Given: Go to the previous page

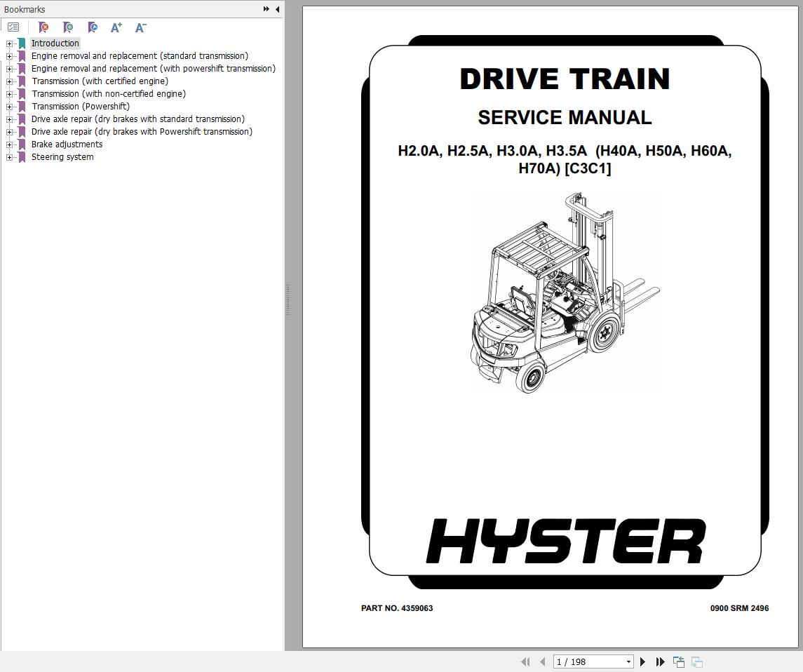Looking at the screenshot, I should point(542,661).
